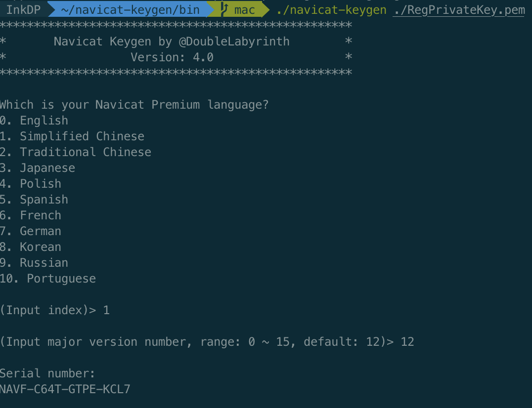Click the InkDP user prompt segment

[x=23, y=9]
